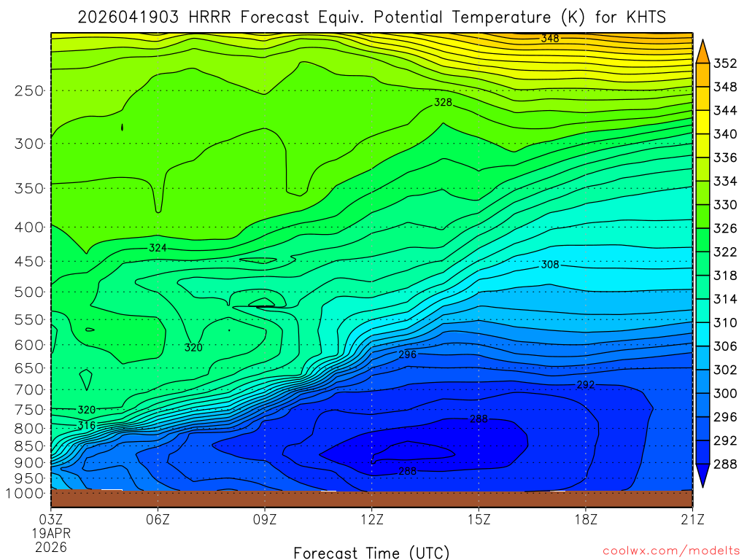Select the 21Z time axis label

(693, 519)
